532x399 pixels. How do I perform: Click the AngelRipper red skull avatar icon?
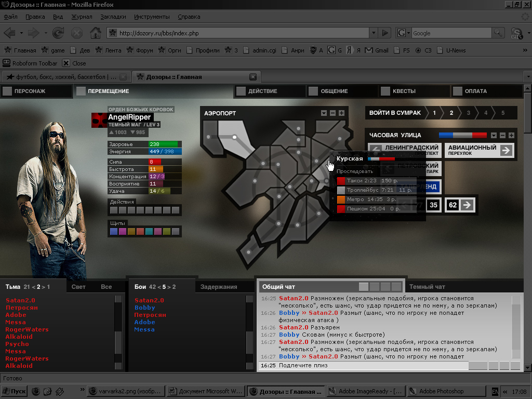click(x=99, y=121)
